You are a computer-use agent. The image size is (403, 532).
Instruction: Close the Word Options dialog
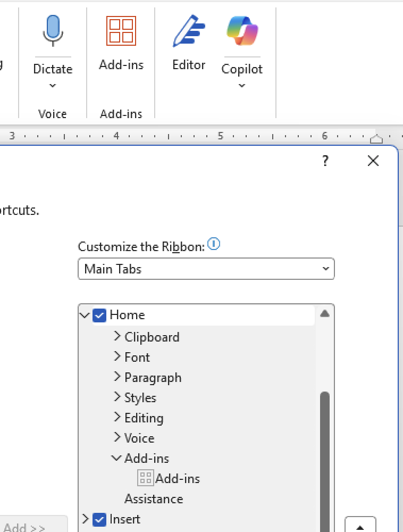(373, 161)
